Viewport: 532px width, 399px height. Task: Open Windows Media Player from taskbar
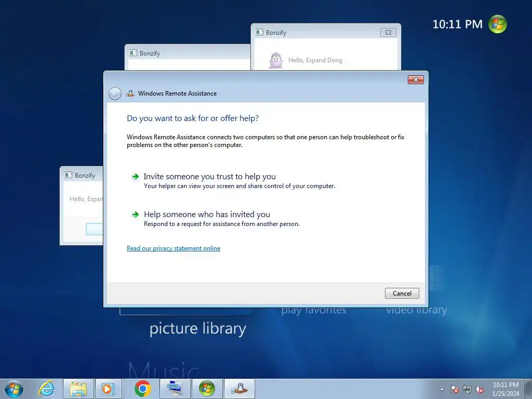click(109, 389)
